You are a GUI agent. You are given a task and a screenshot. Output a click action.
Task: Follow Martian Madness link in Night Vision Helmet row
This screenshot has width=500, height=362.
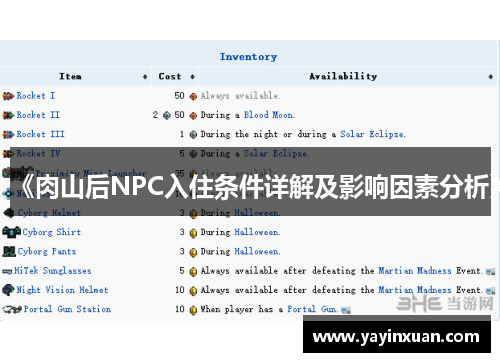pos(415,290)
